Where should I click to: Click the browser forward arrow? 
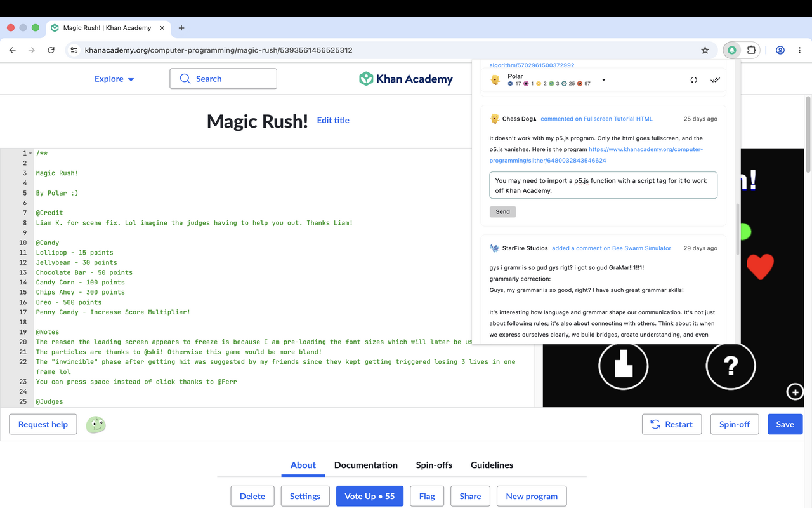coord(32,50)
